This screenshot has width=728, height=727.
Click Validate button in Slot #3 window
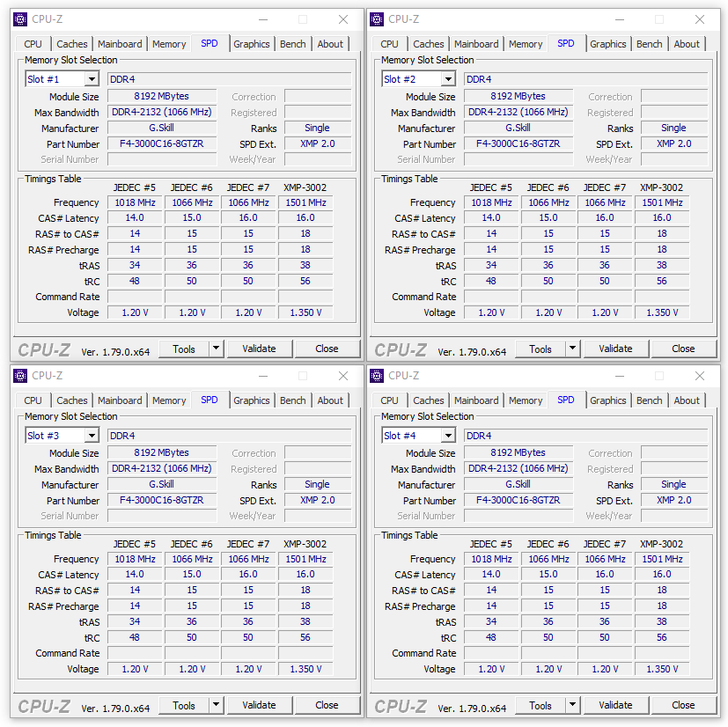(260, 705)
